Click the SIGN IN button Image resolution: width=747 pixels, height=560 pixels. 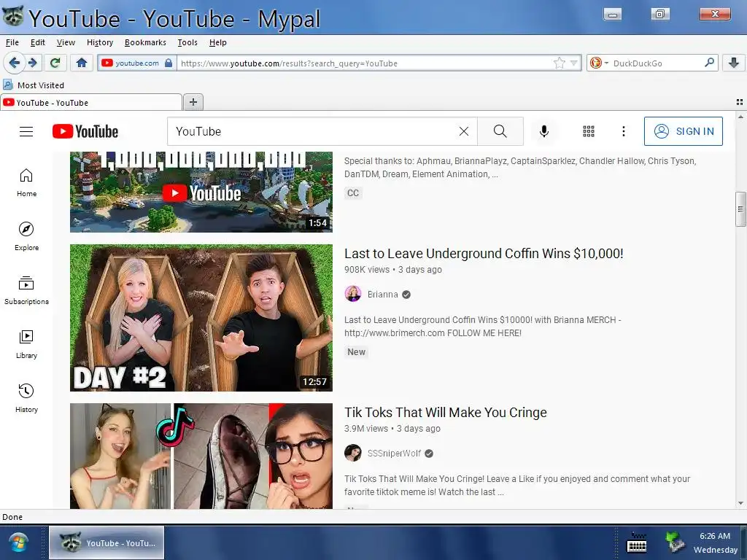pyautogui.click(x=683, y=131)
